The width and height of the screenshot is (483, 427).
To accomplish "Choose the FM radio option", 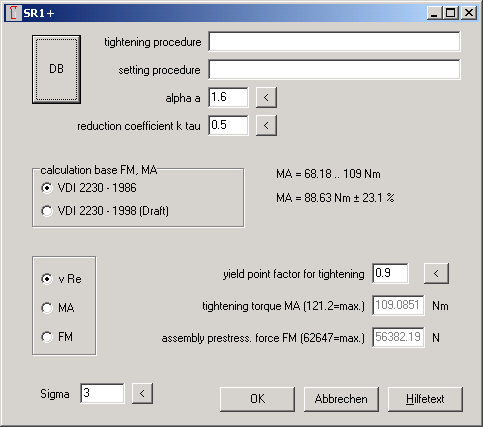I will coord(57,337).
